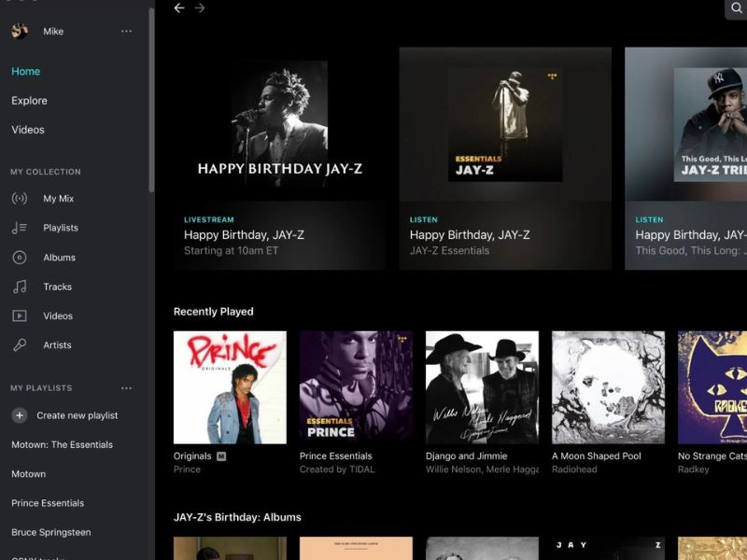Select the Artists key icon

(x=19, y=345)
